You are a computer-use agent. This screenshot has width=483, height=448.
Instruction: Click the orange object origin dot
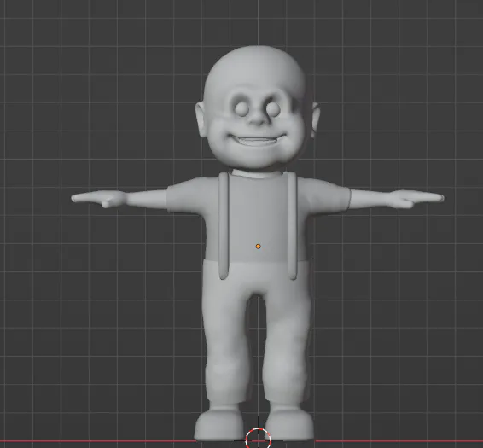[x=258, y=246]
